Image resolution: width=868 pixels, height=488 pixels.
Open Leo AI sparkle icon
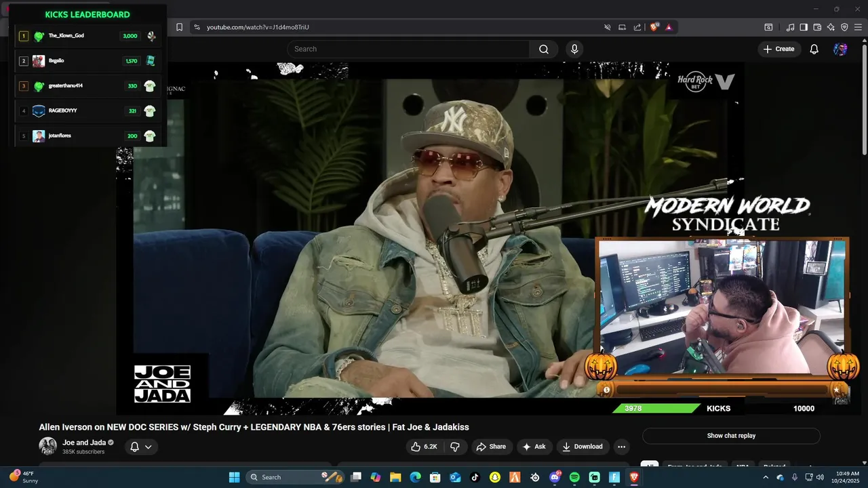coord(831,27)
